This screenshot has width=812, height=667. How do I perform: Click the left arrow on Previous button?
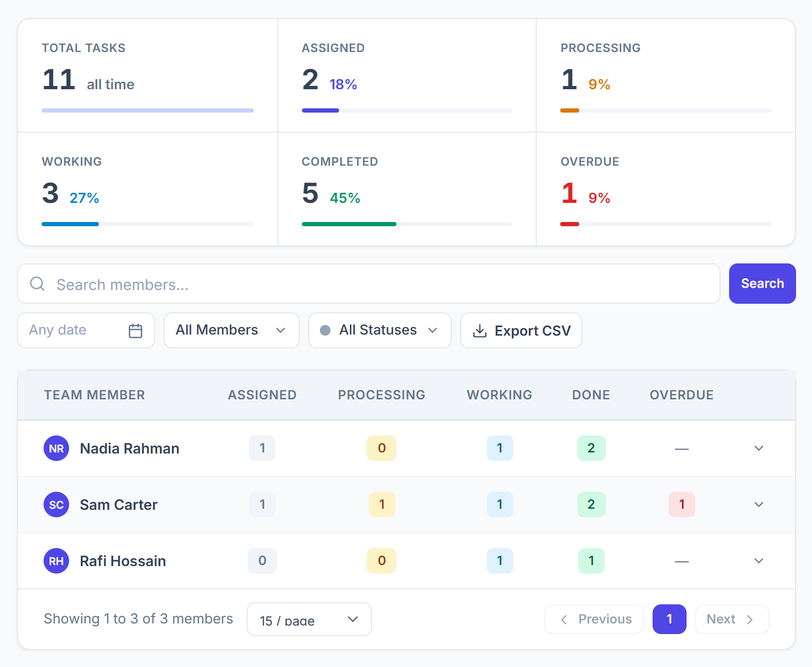(x=564, y=619)
